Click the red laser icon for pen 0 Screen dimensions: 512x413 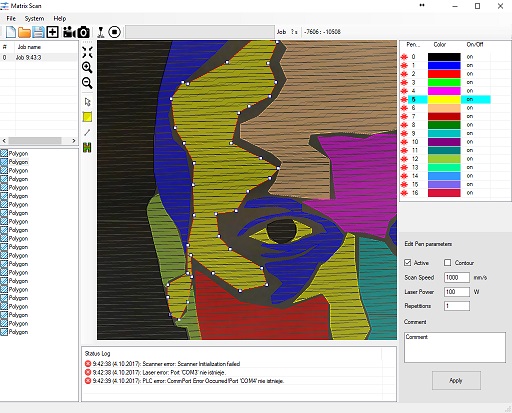404,57
